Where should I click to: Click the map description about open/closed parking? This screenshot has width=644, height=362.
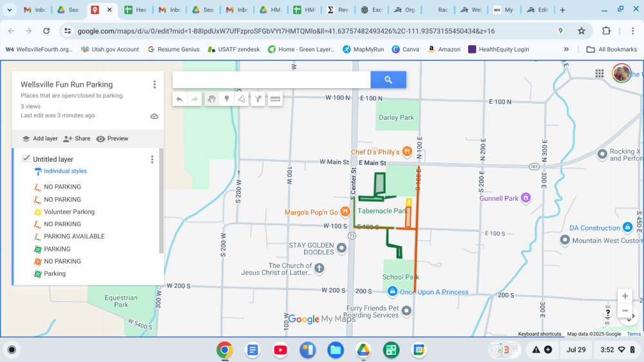[72, 95]
